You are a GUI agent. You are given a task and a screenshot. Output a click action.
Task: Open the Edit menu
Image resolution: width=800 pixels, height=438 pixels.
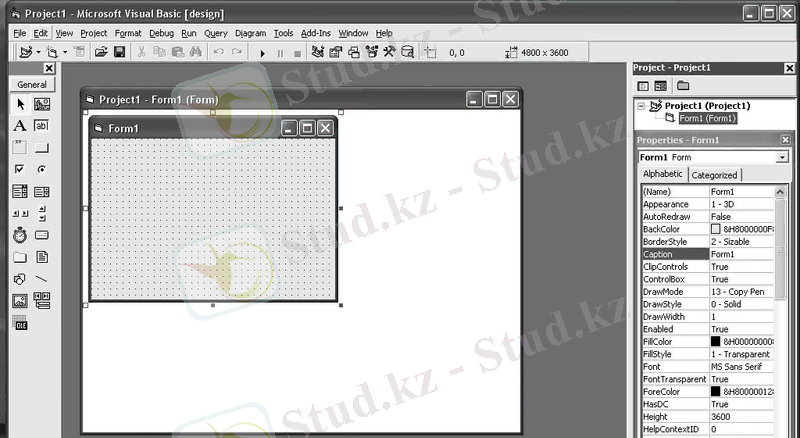click(40, 33)
